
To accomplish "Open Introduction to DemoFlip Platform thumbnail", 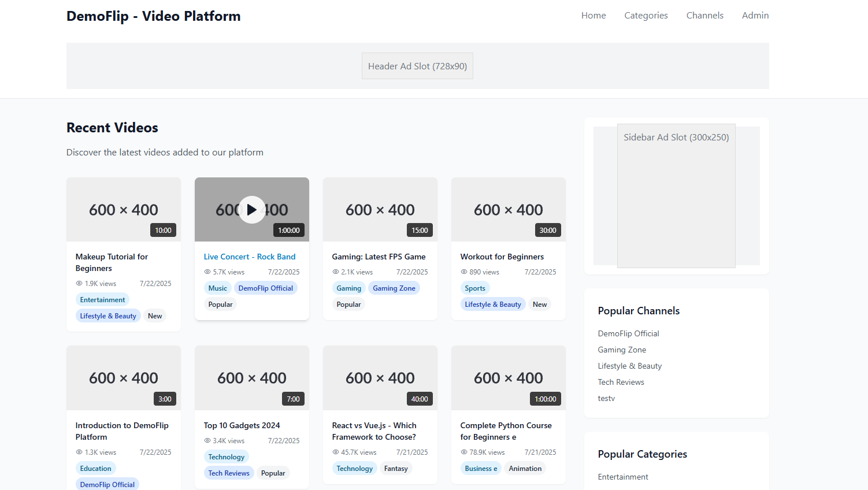I will pyautogui.click(x=124, y=378).
